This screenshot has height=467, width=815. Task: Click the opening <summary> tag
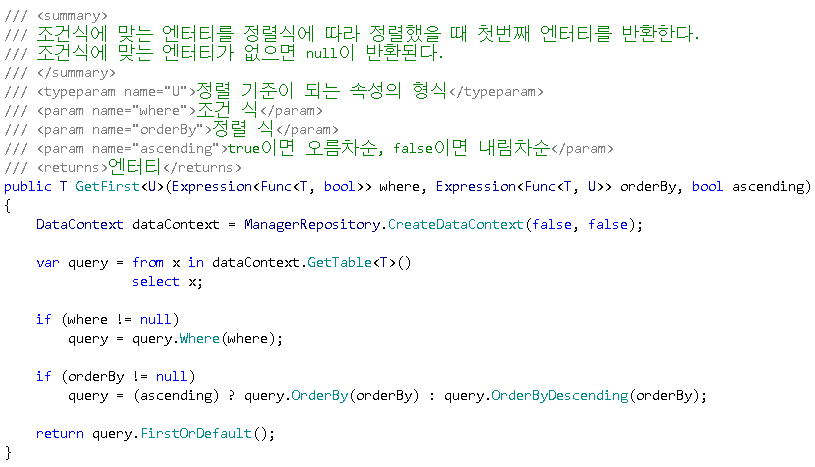(72, 16)
